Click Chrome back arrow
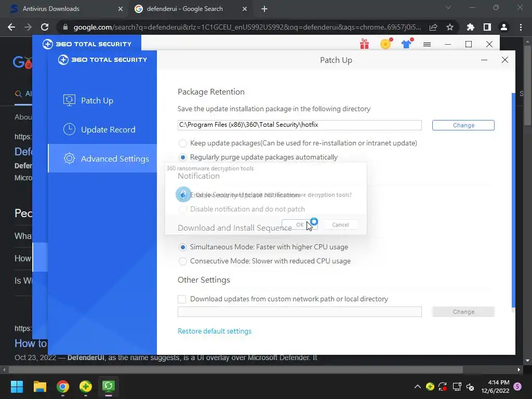This screenshot has width=532, height=399. pyautogui.click(x=11, y=27)
